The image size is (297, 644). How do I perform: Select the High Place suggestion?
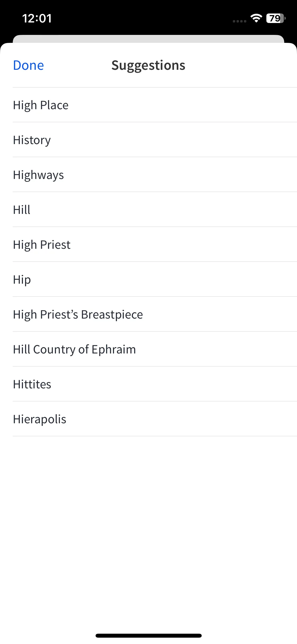(x=155, y=105)
